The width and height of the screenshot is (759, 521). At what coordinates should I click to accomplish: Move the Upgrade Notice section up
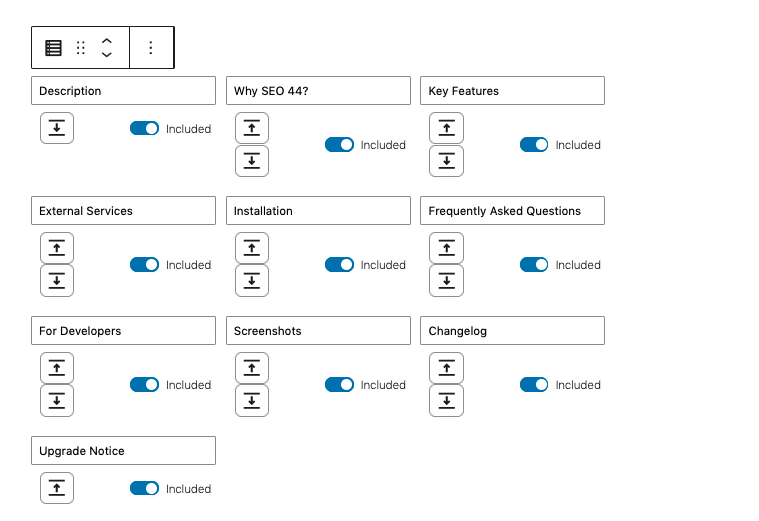tap(57, 488)
